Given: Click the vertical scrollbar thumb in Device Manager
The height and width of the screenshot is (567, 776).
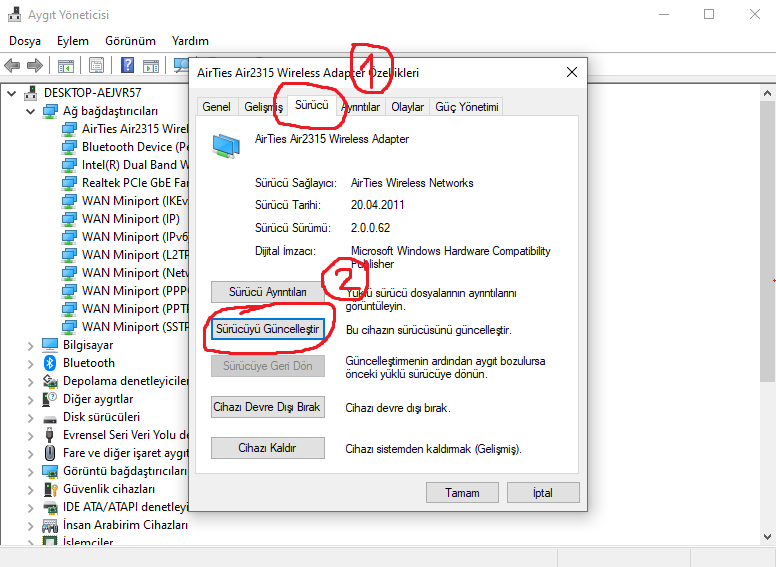Looking at the screenshot, I should pyautogui.click(x=767, y=241).
